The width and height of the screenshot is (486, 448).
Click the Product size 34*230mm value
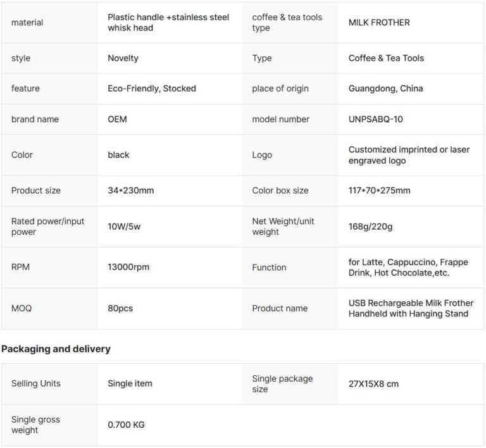click(130, 190)
